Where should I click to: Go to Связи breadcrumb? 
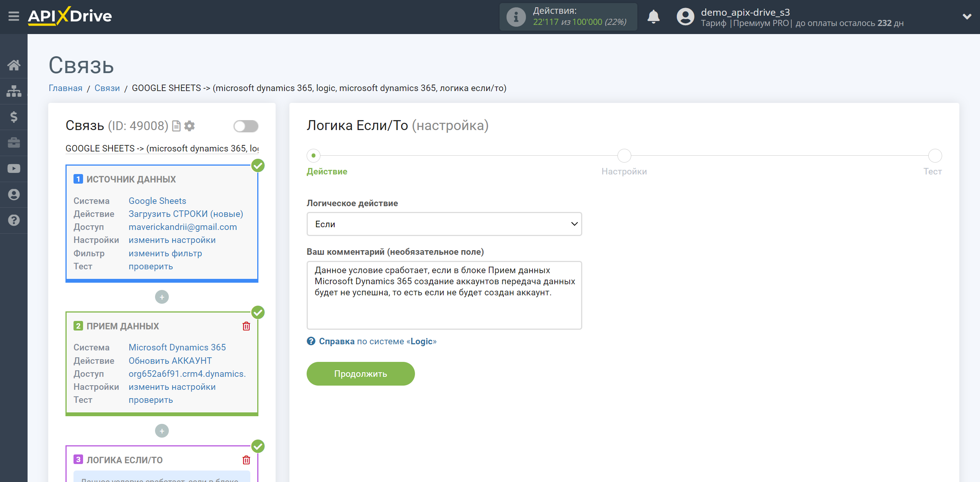coord(107,88)
